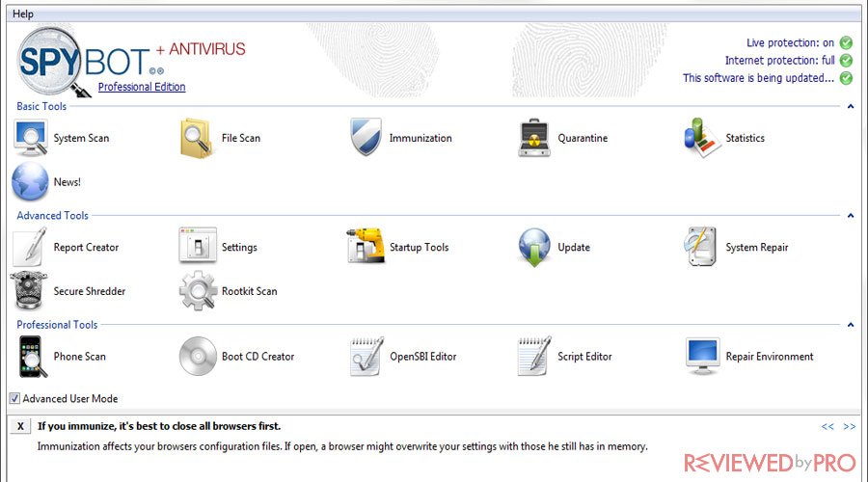Viewport: 868px width, 482px height.
Task: Open the System Scan monitor icon
Action: (x=31, y=138)
